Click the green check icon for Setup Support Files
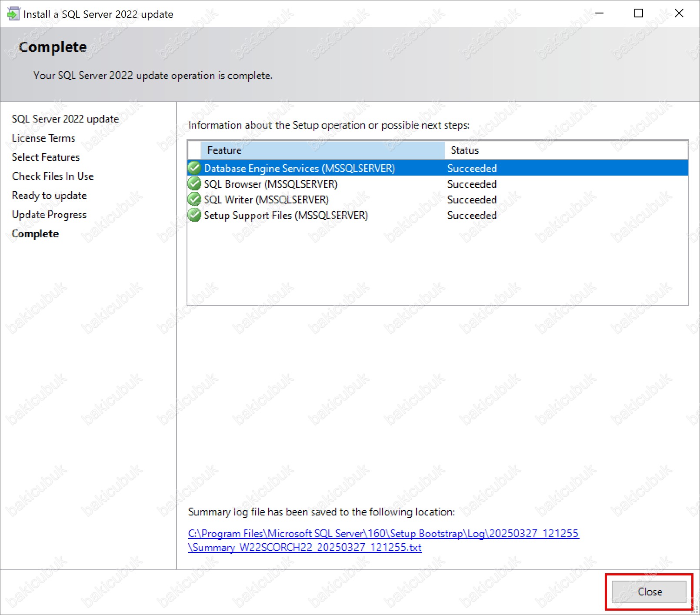 [194, 215]
